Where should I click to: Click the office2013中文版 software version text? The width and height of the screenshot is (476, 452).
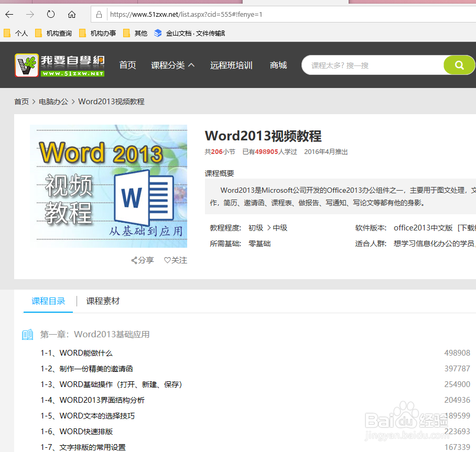click(x=423, y=228)
